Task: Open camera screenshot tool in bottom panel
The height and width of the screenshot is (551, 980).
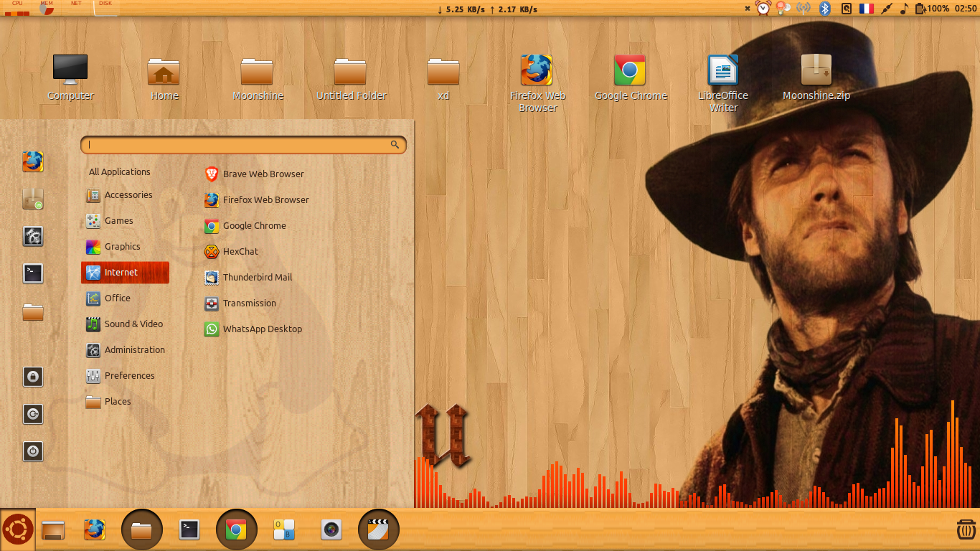Action: click(331, 530)
